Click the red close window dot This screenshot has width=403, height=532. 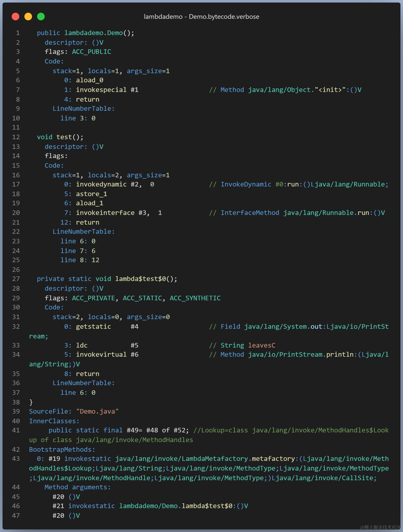pos(15,17)
